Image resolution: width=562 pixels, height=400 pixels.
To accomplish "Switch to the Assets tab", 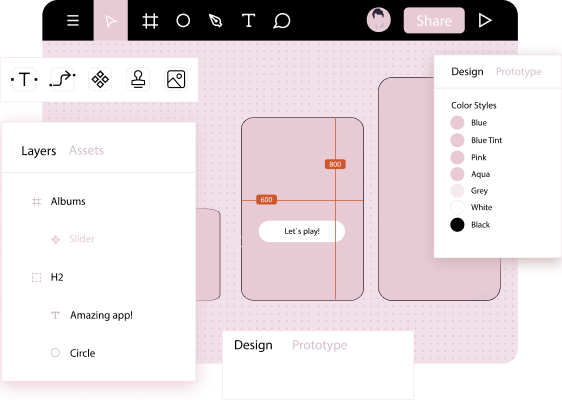I will tap(86, 150).
